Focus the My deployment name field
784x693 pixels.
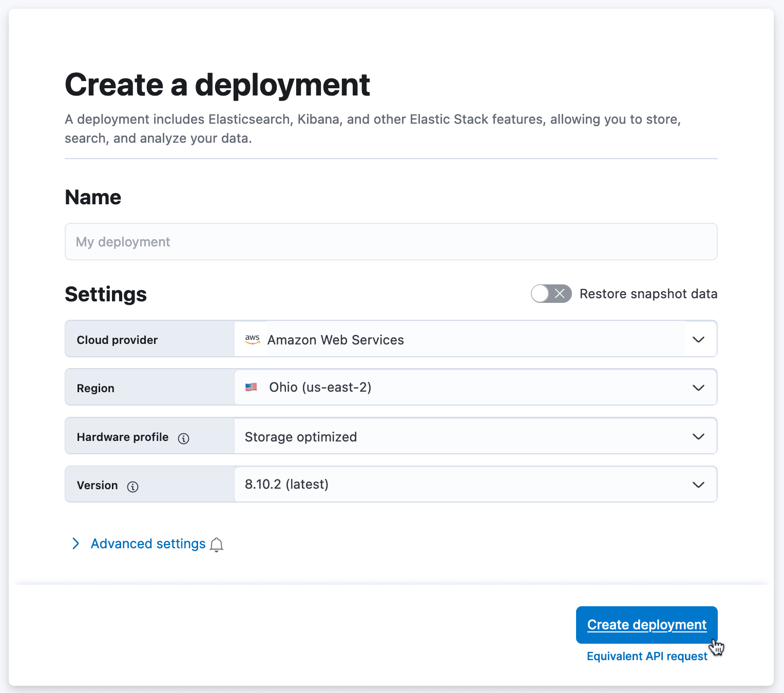pyautogui.click(x=391, y=242)
